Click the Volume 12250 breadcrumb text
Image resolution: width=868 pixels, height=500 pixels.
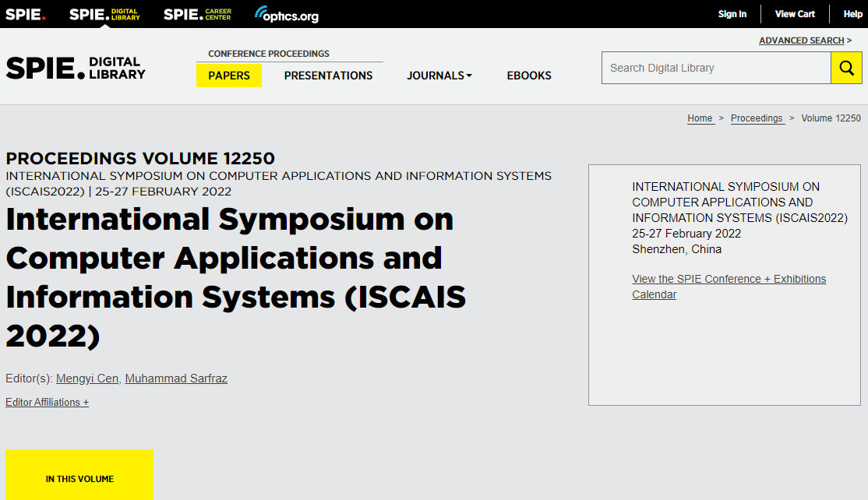[831, 118]
